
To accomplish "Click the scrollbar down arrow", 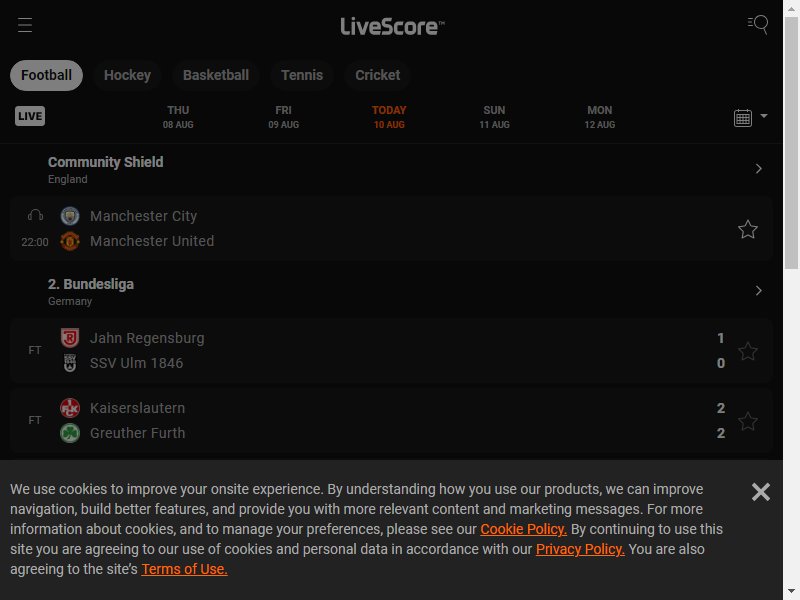I will tap(791, 592).
